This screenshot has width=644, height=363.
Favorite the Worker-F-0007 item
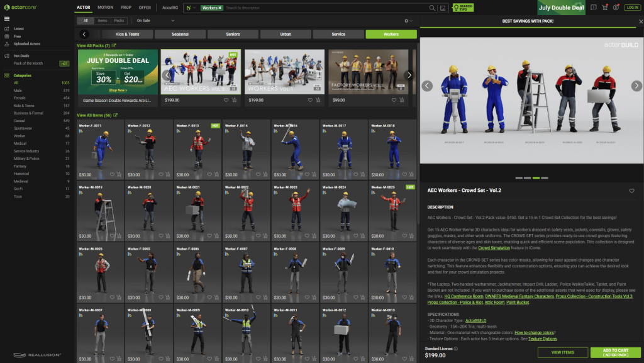[x=258, y=298]
